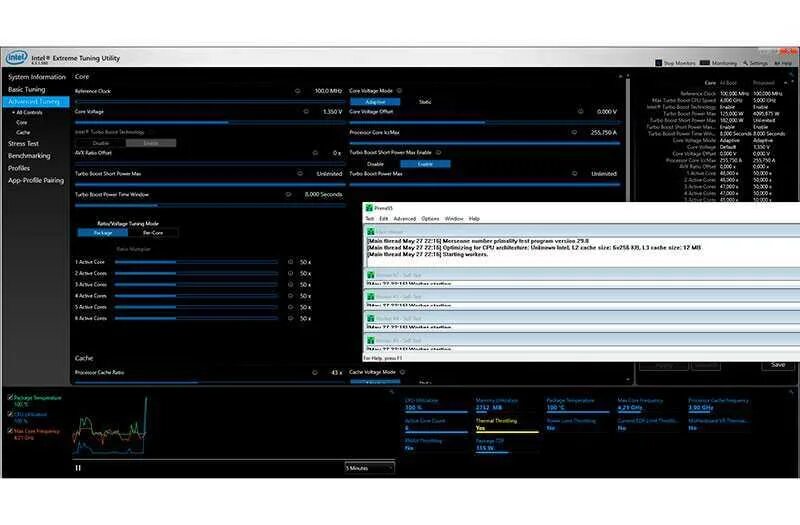Open the App-Profile Pairing section

(36, 181)
